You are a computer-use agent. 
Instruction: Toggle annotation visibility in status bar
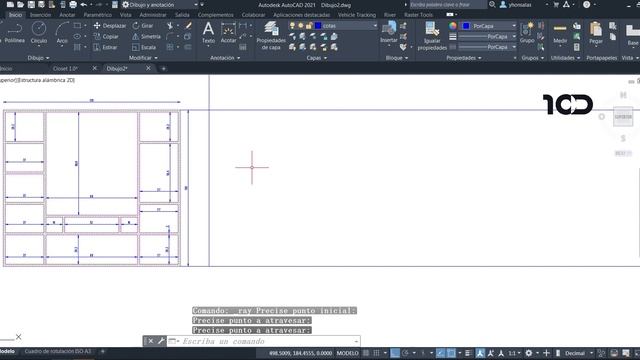tap(480, 353)
